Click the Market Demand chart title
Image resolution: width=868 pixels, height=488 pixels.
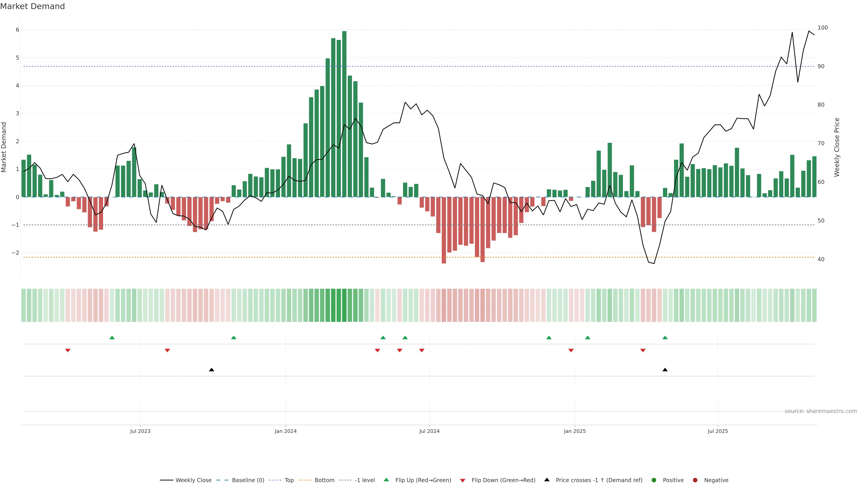(x=32, y=6)
